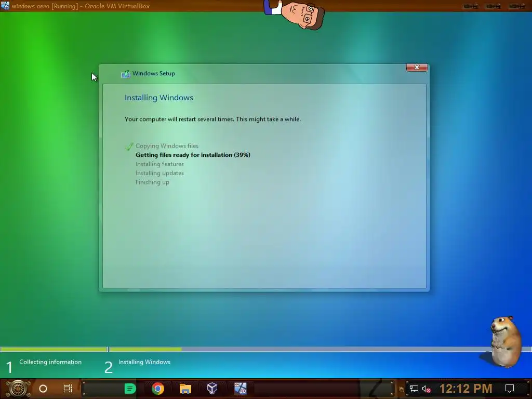The height and width of the screenshot is (399, 532).
Task: Click the muted speaker volume tray icon
Action: pos(426,389)
